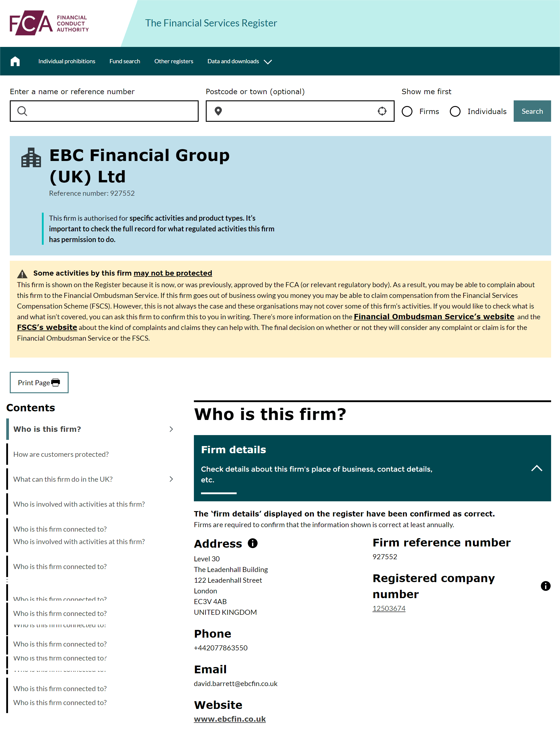Click the Print Page button
This screenshot has width=560, height=730.
tap(39, 382)
